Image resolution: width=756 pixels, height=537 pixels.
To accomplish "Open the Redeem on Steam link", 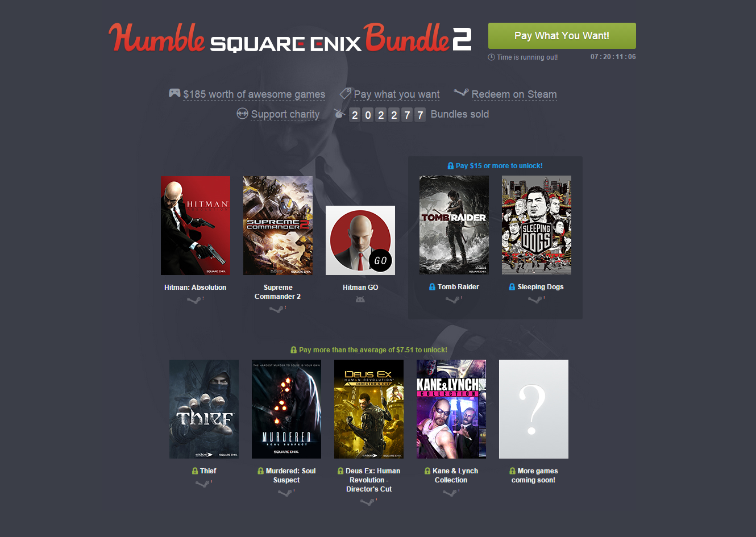I will pyautogui.click(x=514, y=94).
